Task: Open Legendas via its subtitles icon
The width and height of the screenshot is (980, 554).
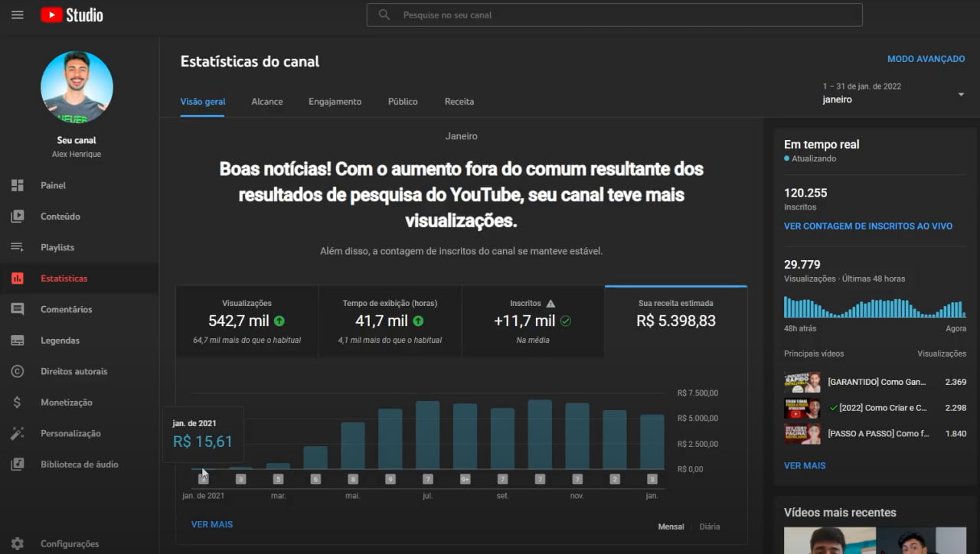Action: 18,341
